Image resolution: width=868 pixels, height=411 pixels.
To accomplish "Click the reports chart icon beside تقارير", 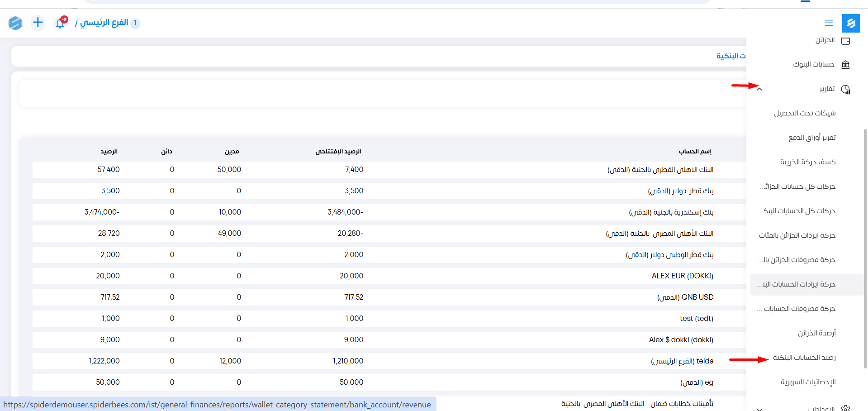I will coord(845,89).
